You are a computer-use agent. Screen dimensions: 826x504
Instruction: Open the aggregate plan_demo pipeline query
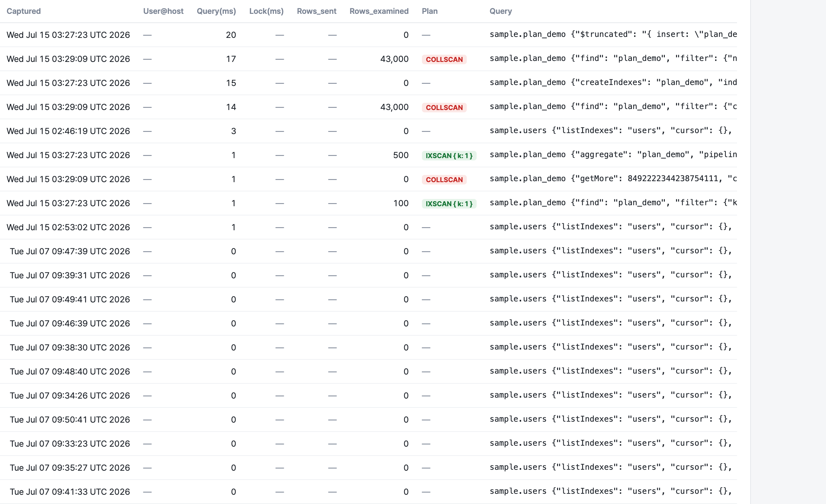[613, 154]
